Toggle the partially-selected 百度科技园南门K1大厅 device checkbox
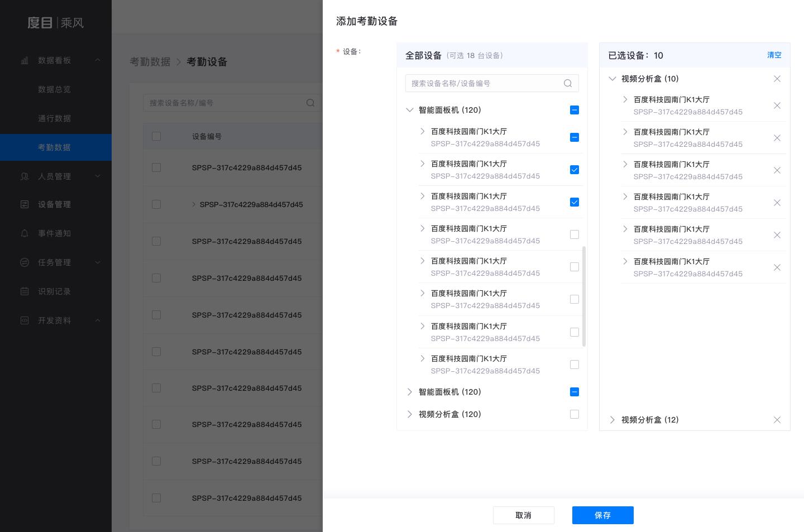The height and width of the screenshot is (532, 804). pyautogui.click(x=575, y=137)
